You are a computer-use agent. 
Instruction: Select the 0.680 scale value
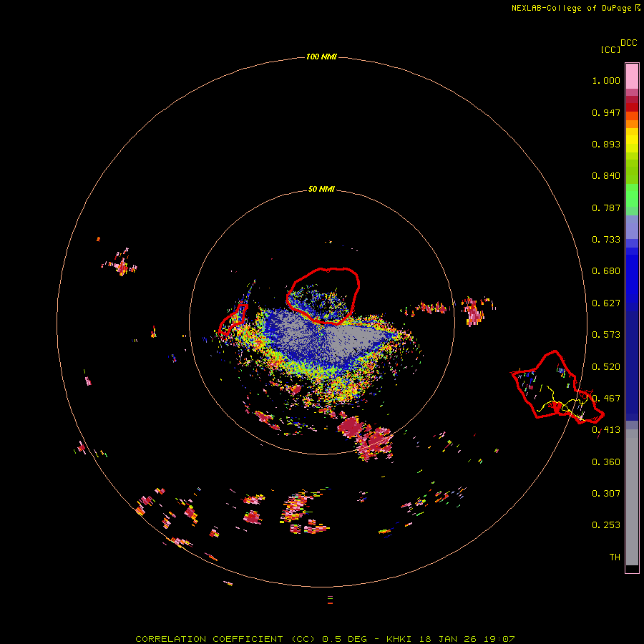pyautogui.click(x=606, y=271)
